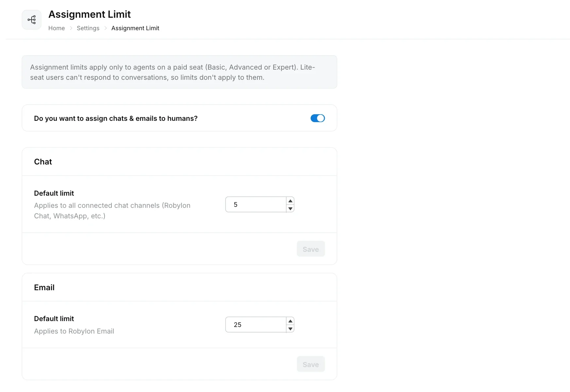Click the Assignment Limit breadcrumb

135,28
